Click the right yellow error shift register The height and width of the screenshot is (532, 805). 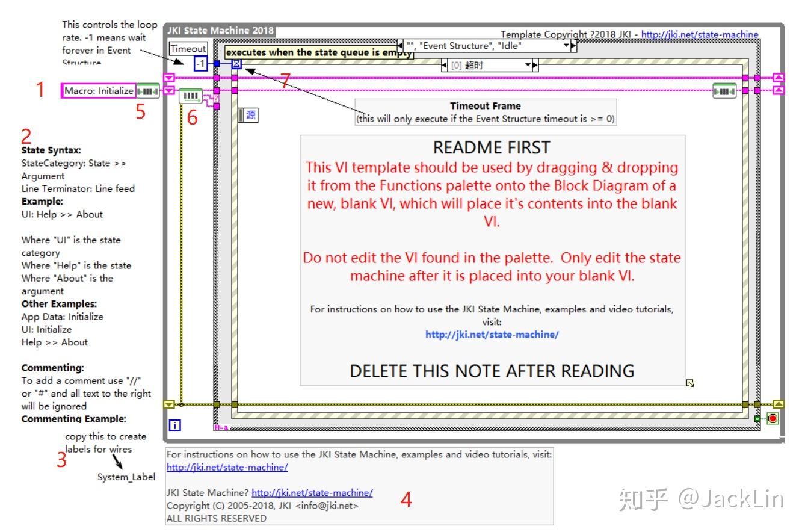click(x=779, y=404)
